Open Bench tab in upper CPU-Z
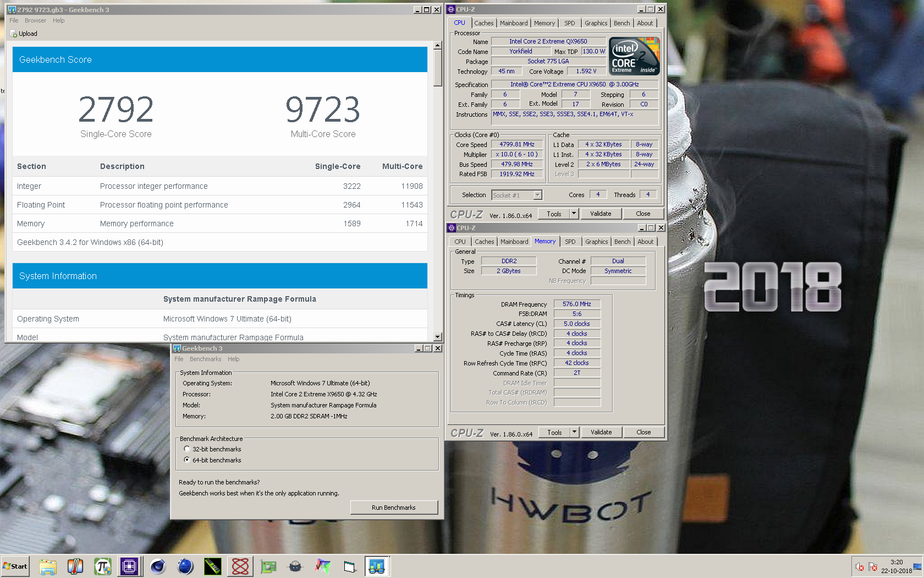The image size is (924, 578). click(622, 23)
